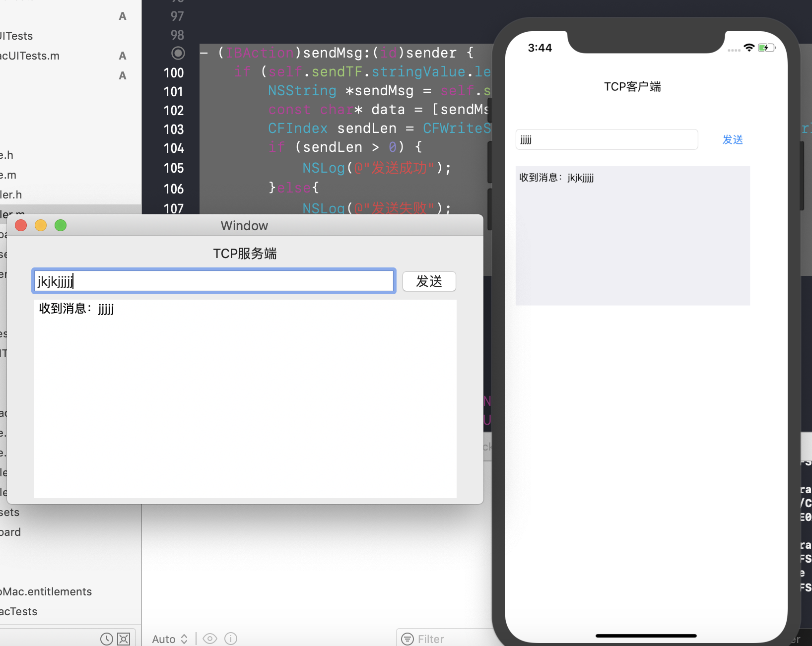The height and width of the screenshot is (646, 812).
Task: Click the received message text area in TCP服务端 window
Action: [245, 398]
